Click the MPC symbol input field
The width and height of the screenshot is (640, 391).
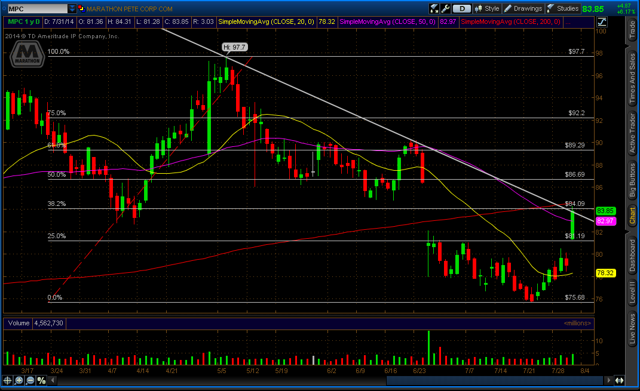37,9
